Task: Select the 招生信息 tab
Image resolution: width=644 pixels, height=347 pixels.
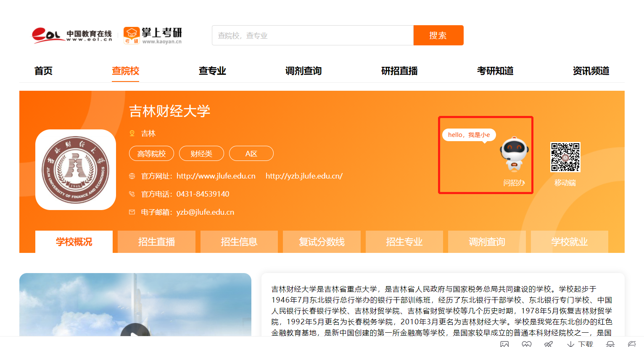Action: coord(239,242)
